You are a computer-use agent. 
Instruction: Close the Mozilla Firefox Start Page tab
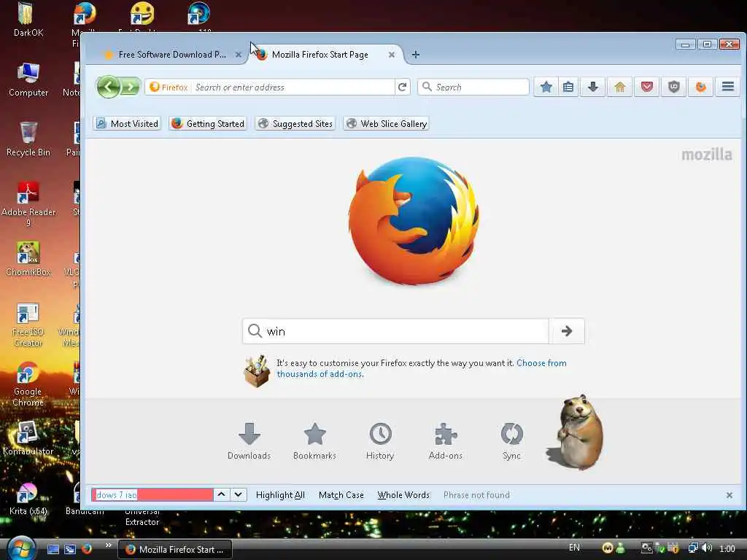pyautogui.click(x=392, y=55)
